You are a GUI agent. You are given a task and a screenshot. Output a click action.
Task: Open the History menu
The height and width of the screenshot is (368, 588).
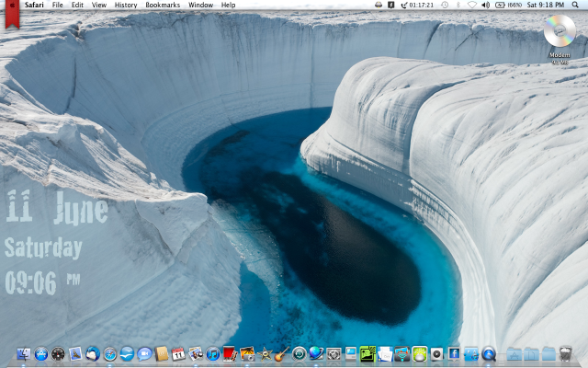point(126,5)
